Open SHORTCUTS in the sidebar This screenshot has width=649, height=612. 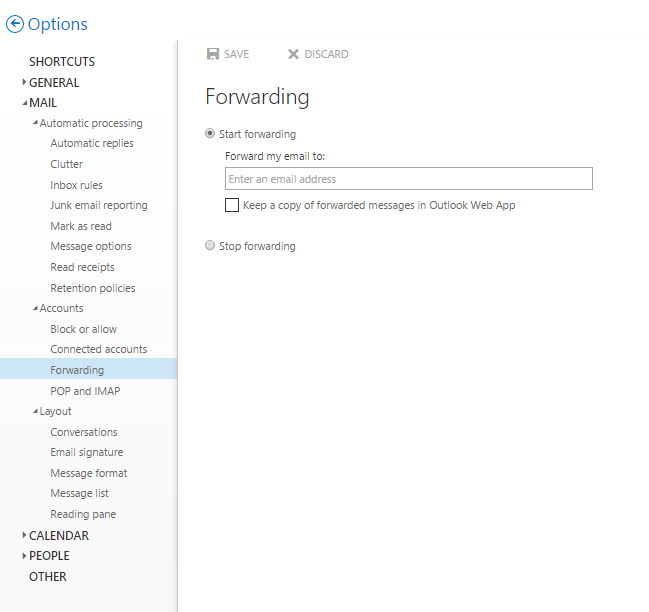click(61, 62)
